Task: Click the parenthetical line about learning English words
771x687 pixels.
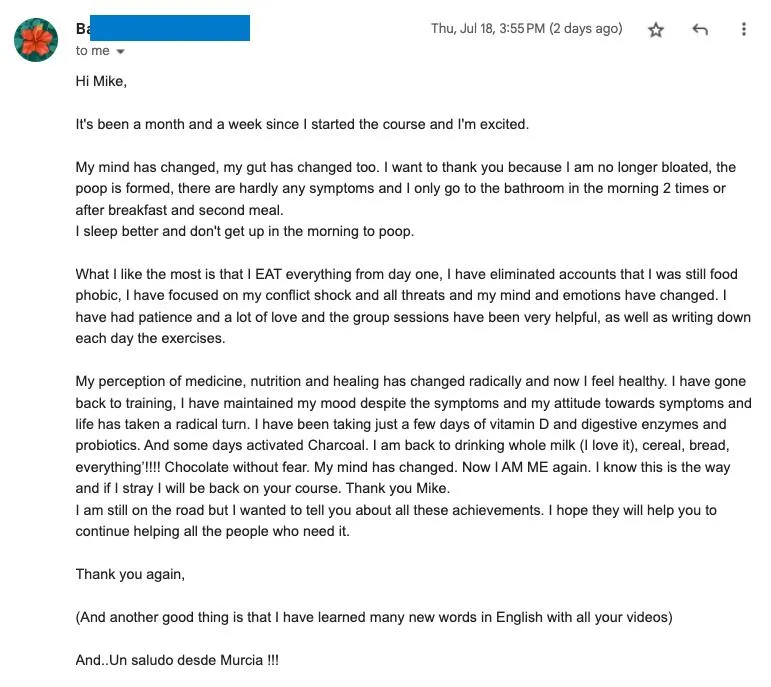Action: pyautogui.click(x=374, y=617)
